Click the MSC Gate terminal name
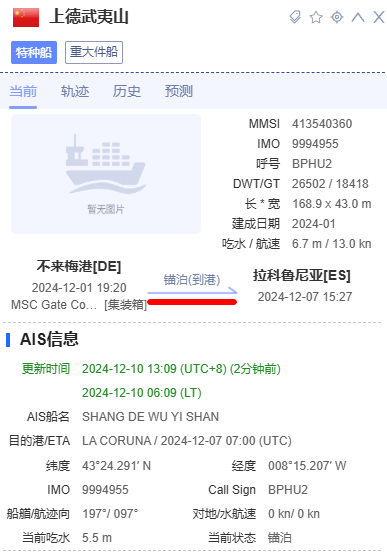This screenshot has height=553, width=387. coord(54,305)
